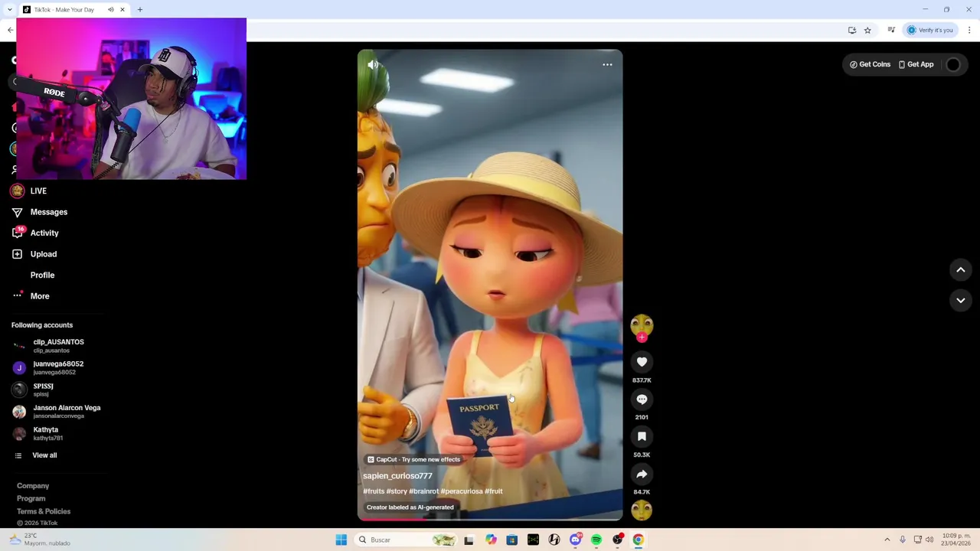Bookmark page with the star icon
980x551 pixels.
(867, 30)
